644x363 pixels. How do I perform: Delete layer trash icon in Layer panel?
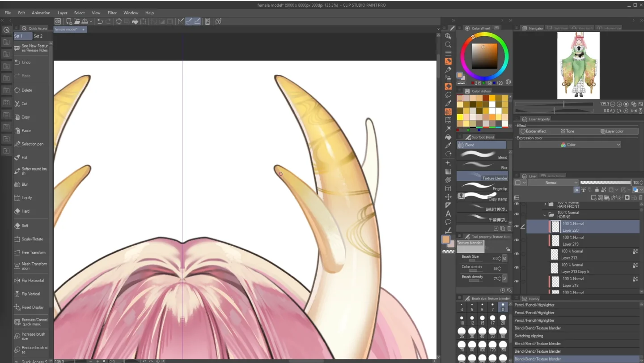click(x=640, y=197)
